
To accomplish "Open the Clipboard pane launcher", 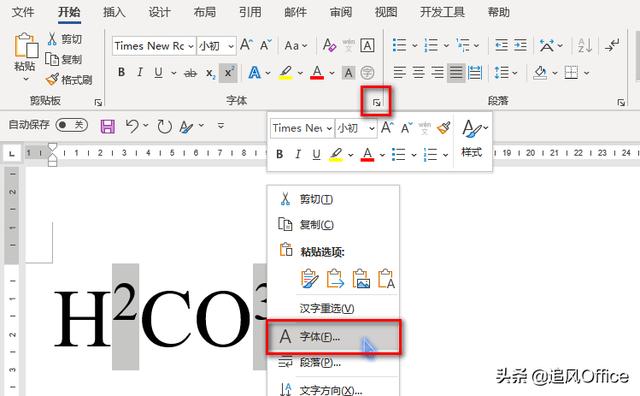I will (98, 102).
